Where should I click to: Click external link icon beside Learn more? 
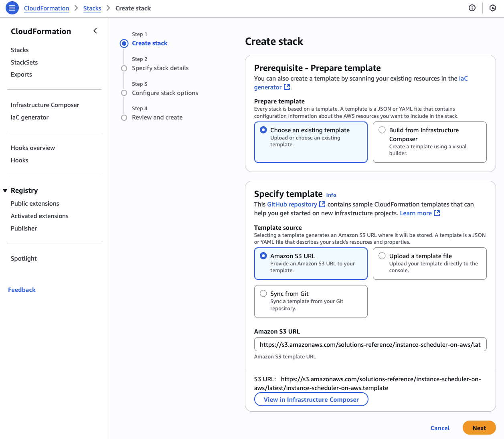coord(437,213)
